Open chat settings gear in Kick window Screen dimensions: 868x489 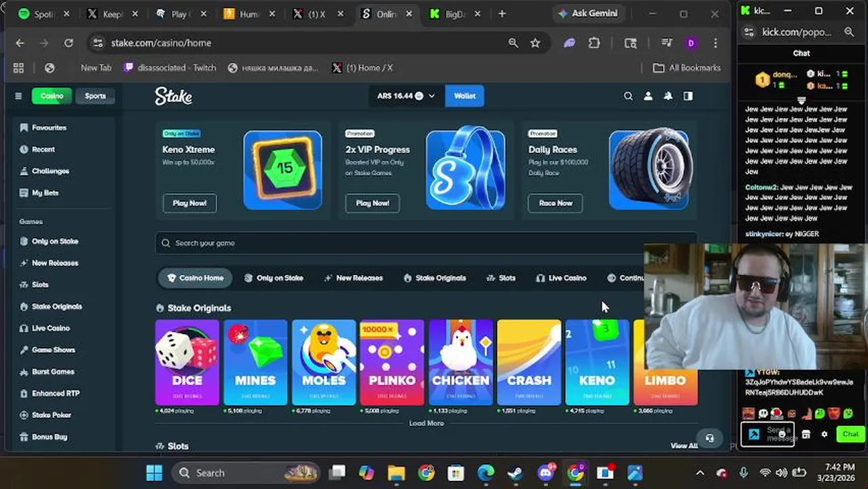[825, 435]
